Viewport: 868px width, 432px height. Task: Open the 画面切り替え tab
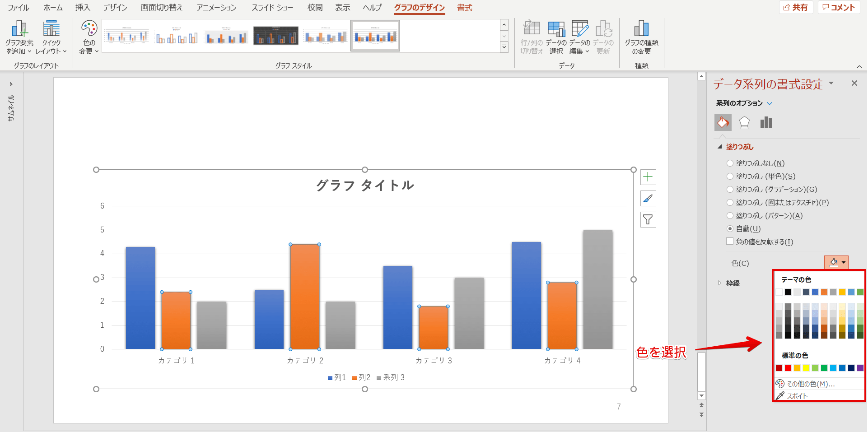pyautogui.click(x=162, y=8)
